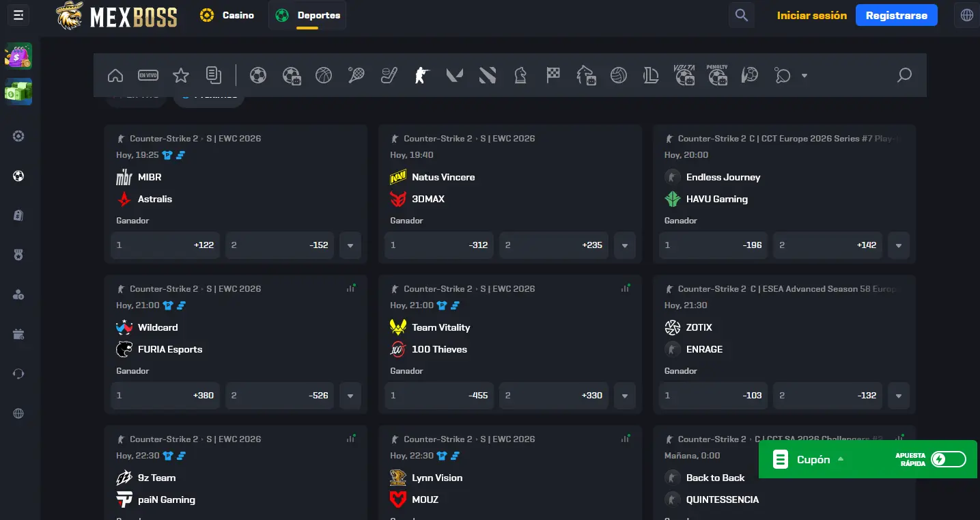
Task: Switch to the Deportes tab
Action: pyautogui.click(x=307, y=15)
